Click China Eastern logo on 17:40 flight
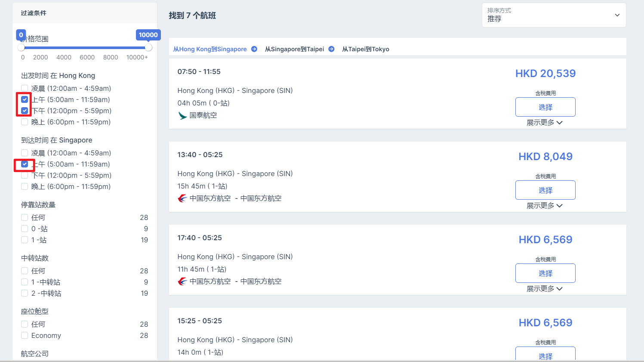This screenshot has height=362, width=644. (182, 282)
